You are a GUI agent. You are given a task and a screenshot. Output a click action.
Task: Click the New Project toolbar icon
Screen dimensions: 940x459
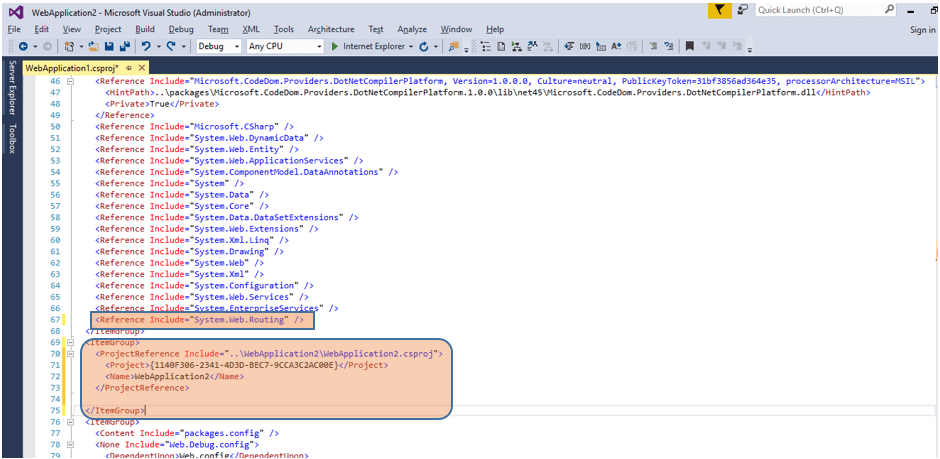click(x=69, y=46)
